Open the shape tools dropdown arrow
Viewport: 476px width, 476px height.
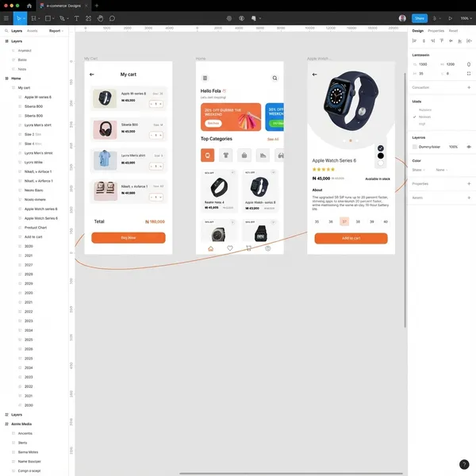[x=53, y=18]
